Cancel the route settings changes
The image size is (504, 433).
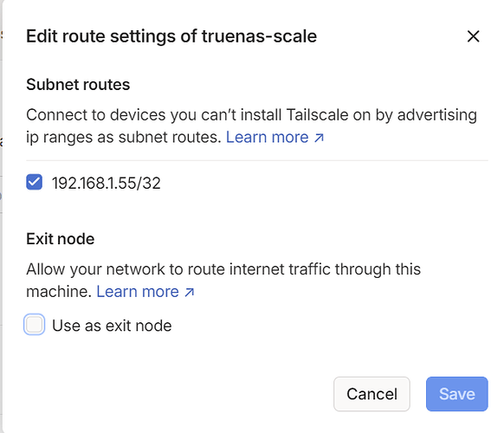(x=372, y=394)
